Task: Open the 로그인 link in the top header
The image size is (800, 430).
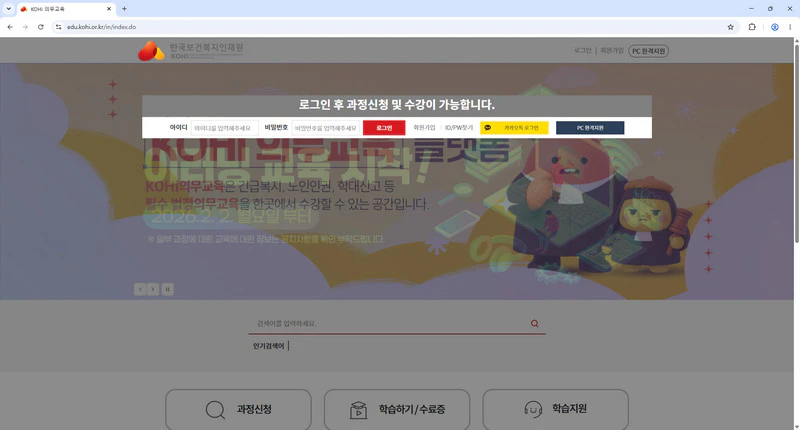Action: click(x=582, y=50)
